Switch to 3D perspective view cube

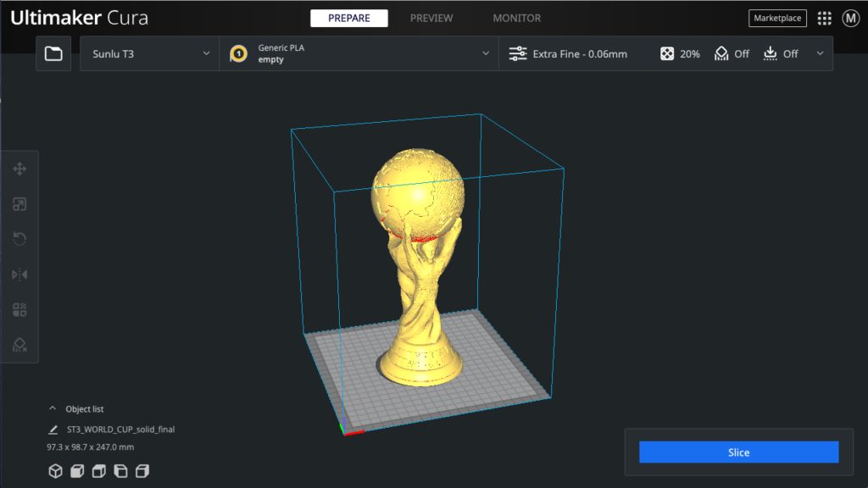pyautogui.click(x=55, y=471)
